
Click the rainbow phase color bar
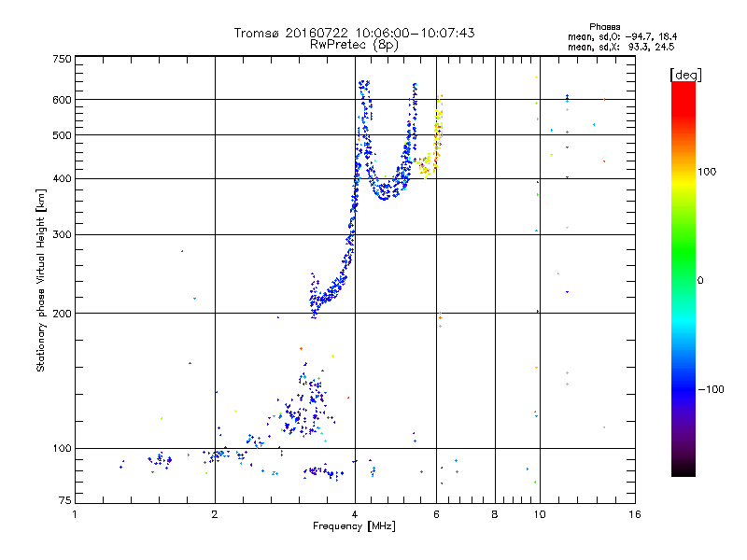pyautogui.click(x=684, y=278)
